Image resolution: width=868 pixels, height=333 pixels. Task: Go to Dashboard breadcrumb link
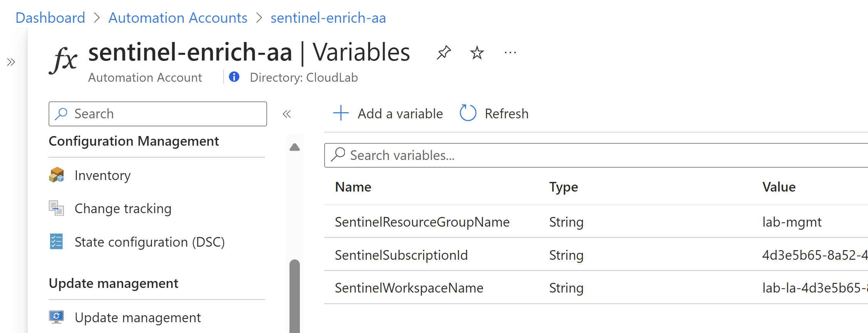pos(50,18)
